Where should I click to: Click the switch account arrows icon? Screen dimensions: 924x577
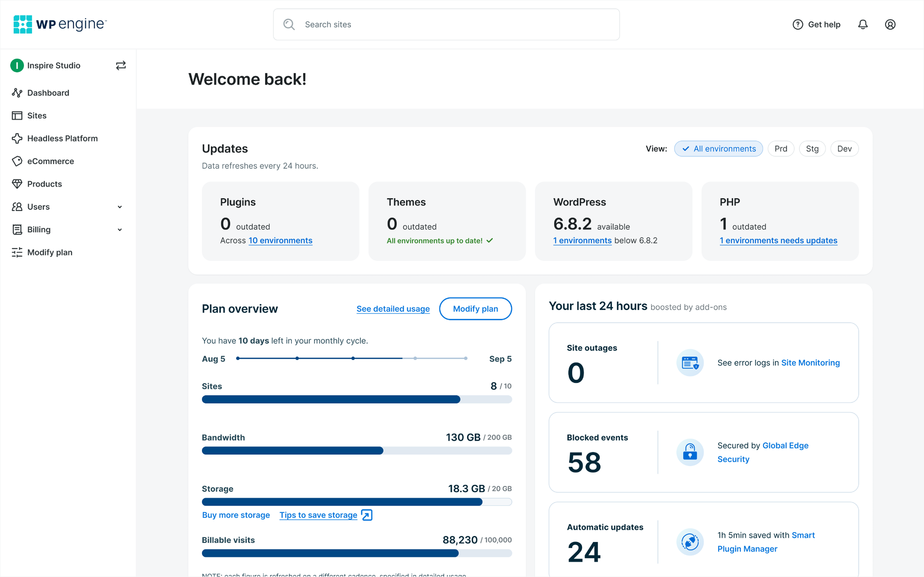(x=121, y=66)
